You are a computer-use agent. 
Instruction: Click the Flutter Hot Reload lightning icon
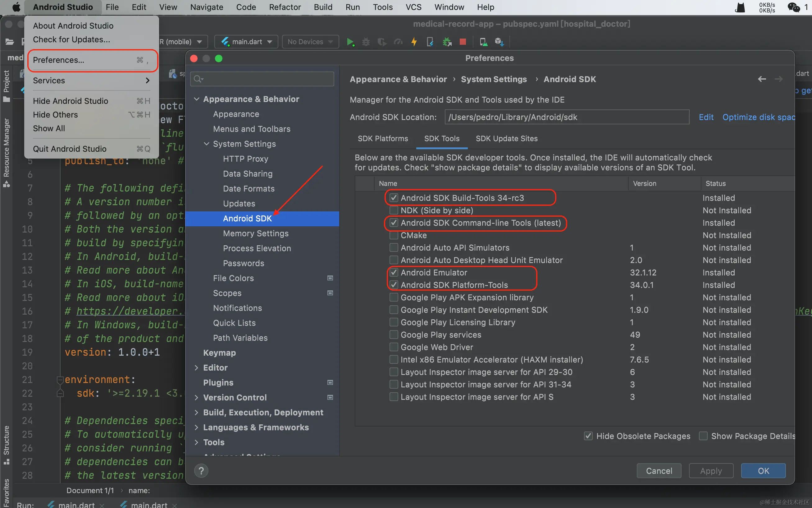(414, 42)
